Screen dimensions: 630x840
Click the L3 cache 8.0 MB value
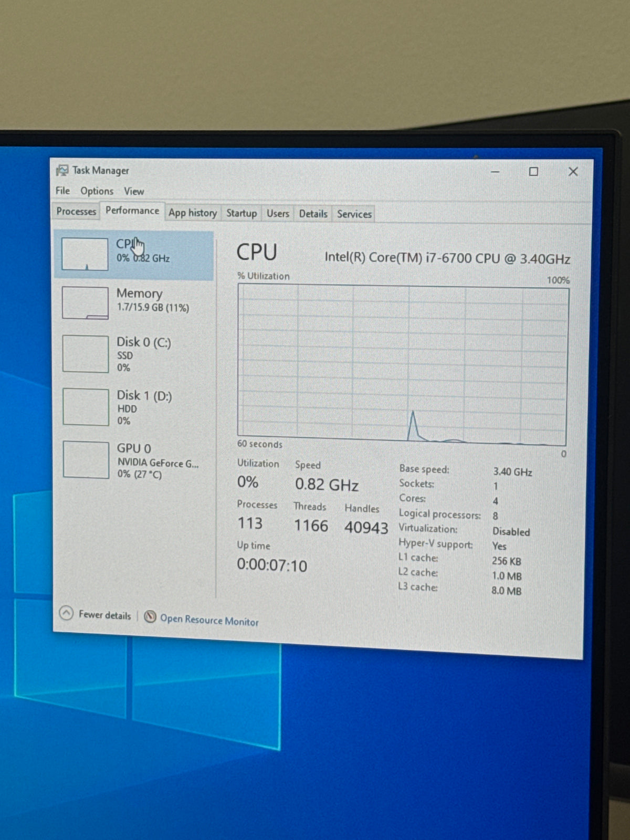click(x=506, y=591)
